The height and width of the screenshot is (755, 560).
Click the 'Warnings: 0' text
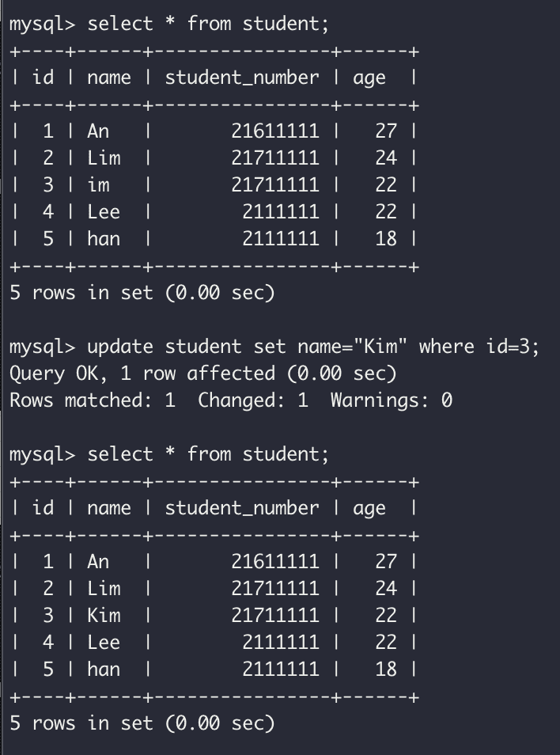[392, 400]
